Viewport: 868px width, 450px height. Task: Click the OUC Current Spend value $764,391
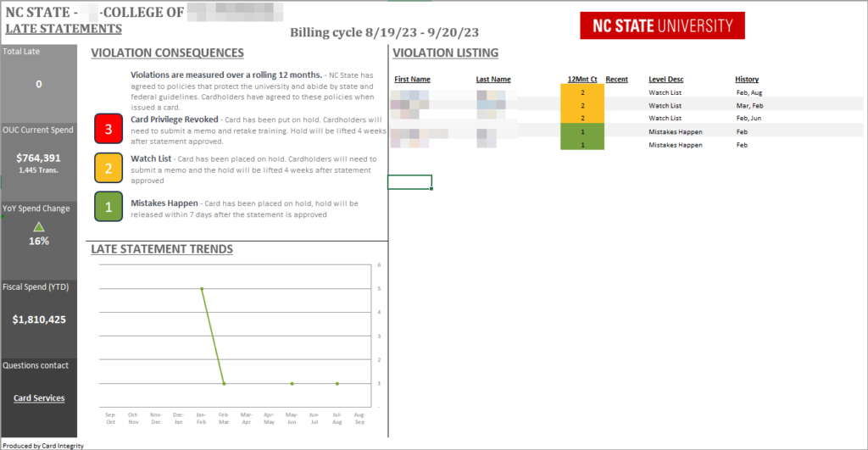[39, 158]
